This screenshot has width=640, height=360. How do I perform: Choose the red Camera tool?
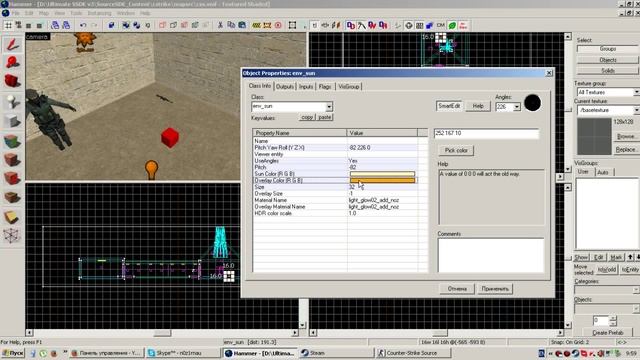[x=12, y=81]
